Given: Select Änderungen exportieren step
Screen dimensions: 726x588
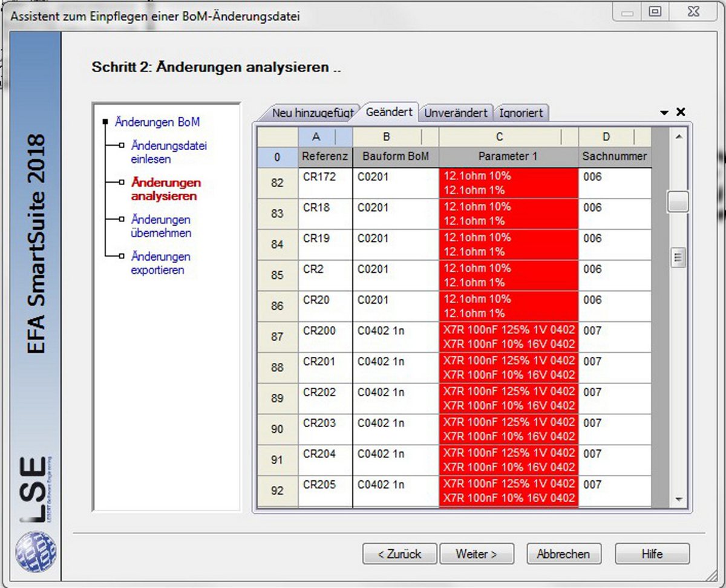Looking at the screenshot, I should click(160, 263).
